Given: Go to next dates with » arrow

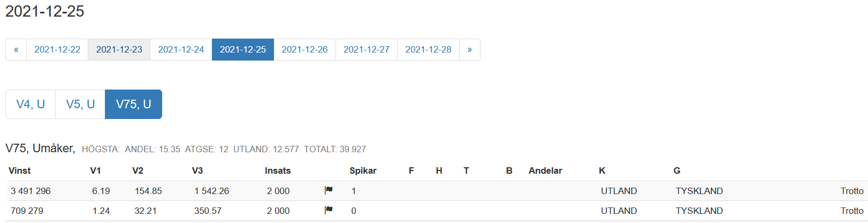Looking at the screenshot, I should (x=470, y=49).
